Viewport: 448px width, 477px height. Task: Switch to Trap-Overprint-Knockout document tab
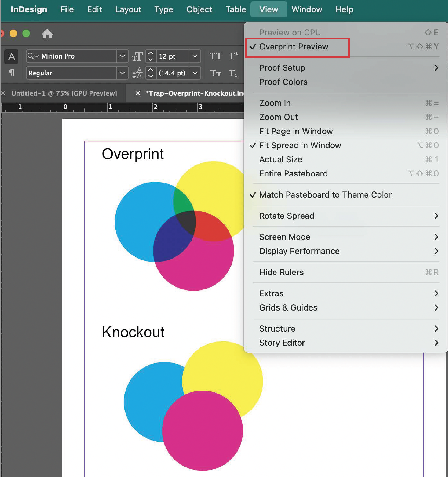pos(194,93)
